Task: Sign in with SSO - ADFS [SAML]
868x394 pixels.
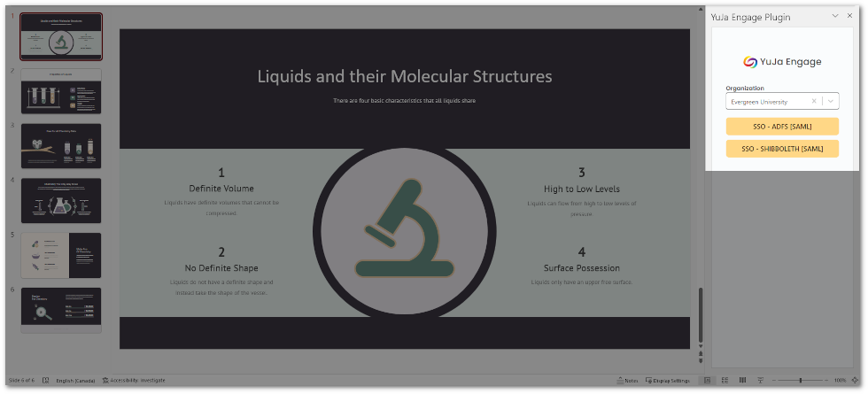Action: (782, 126)
